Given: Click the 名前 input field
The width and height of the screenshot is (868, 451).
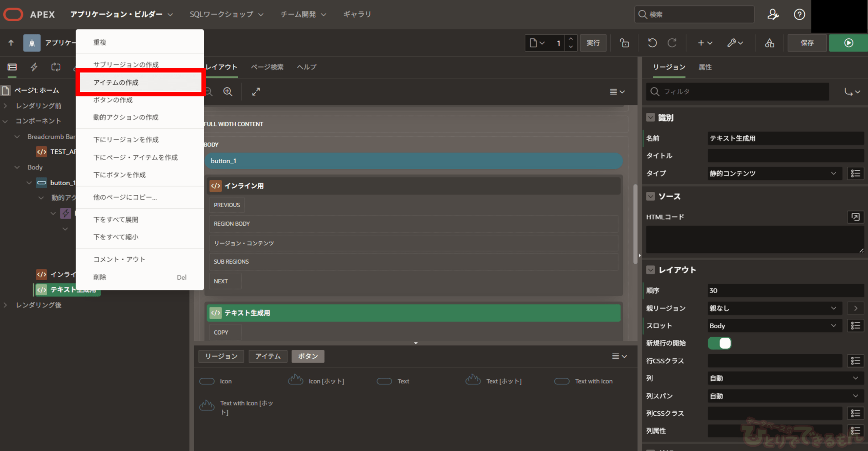Looking at the screenshot, I should pos(785,138).
